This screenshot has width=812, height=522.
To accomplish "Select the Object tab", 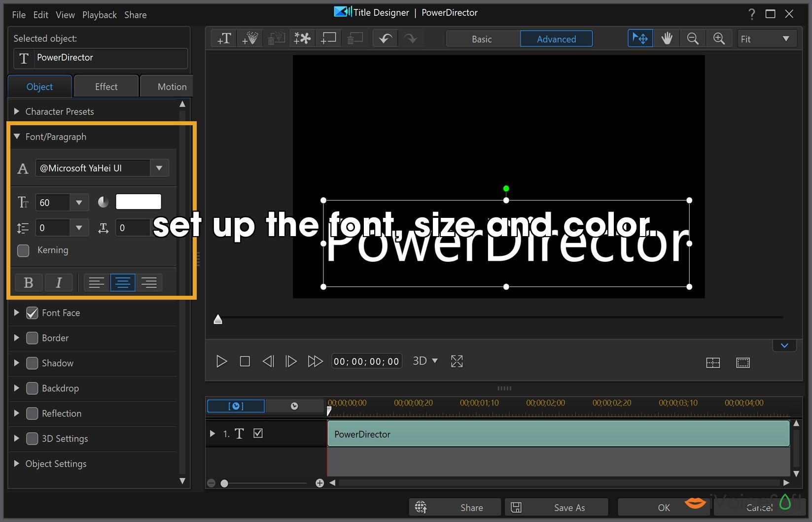I will (39, 87).
